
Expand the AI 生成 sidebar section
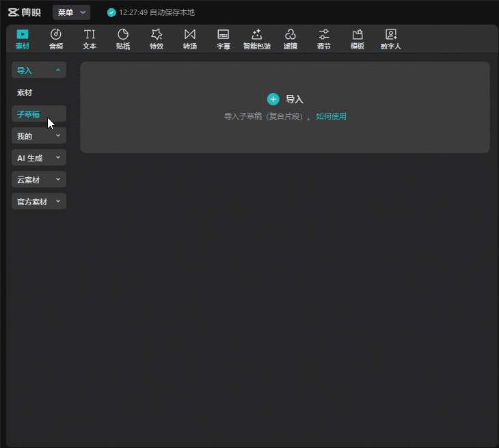[x=39, y=158]
